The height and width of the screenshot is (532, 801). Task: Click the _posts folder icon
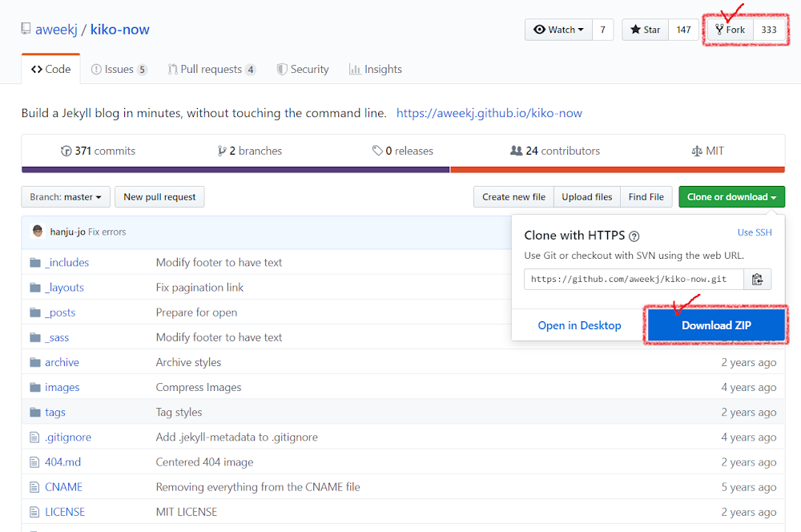[35, 312]
